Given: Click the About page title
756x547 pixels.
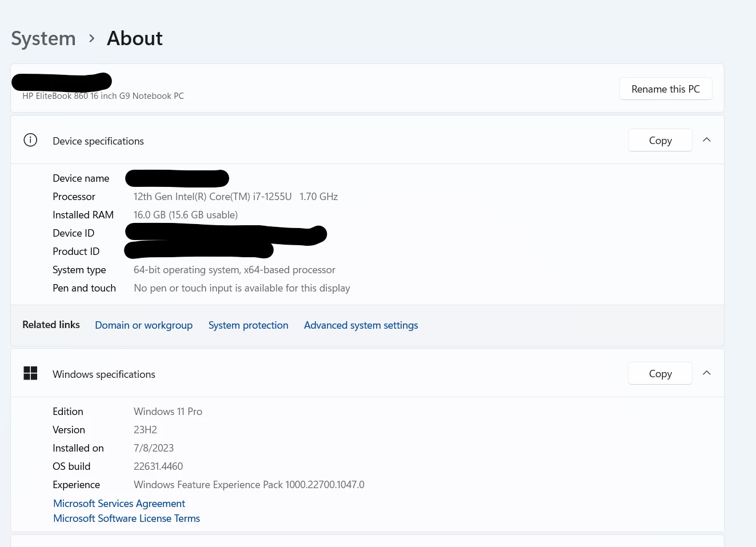Looking at the screenshot, I should pyautogui.click(x=135, y=38).
